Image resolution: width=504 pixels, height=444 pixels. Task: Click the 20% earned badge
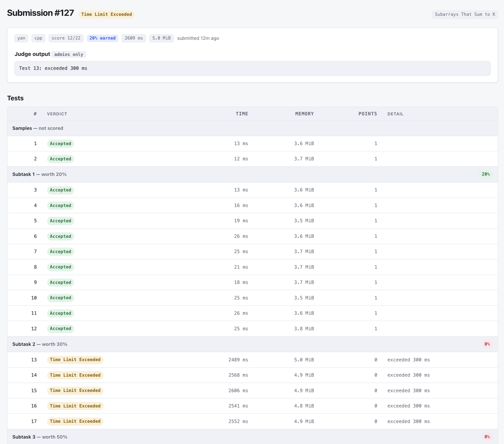pos(102,38)
